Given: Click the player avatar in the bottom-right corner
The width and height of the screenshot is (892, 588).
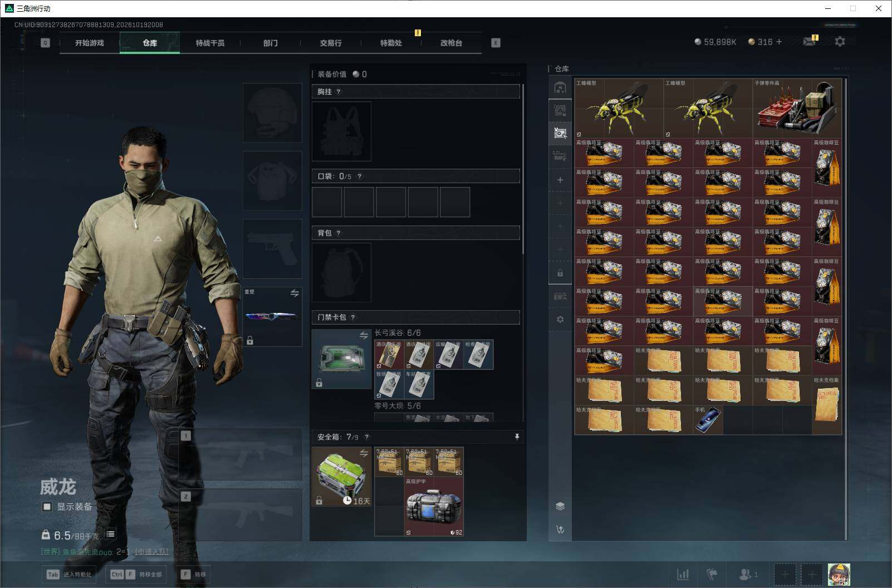Looking at the screenshot, I should [839, 574].
